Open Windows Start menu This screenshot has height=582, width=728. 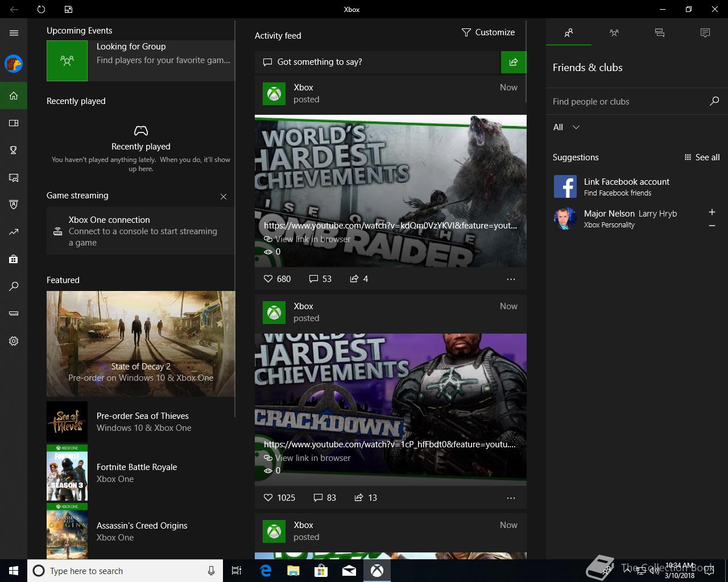(14, 571)
